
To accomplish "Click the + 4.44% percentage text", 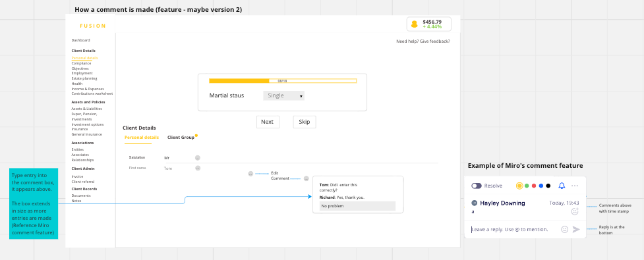I will click(x=432, y=26).
